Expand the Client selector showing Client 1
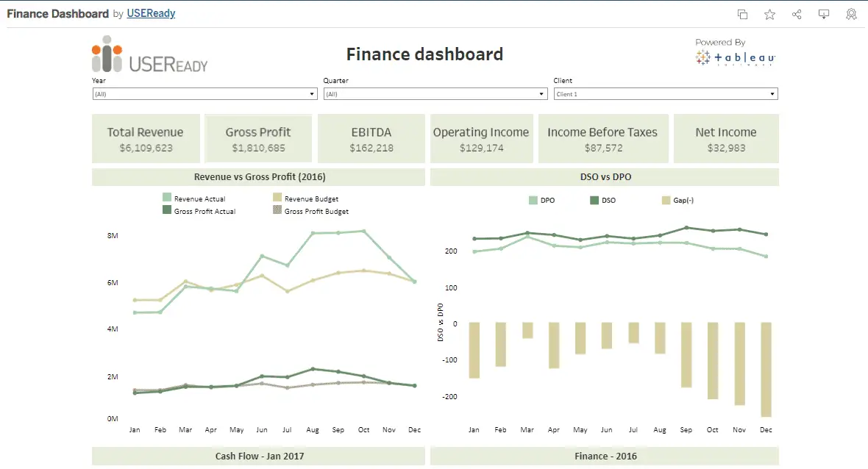Viewport: 868px width, 469px height. [772, 93]
